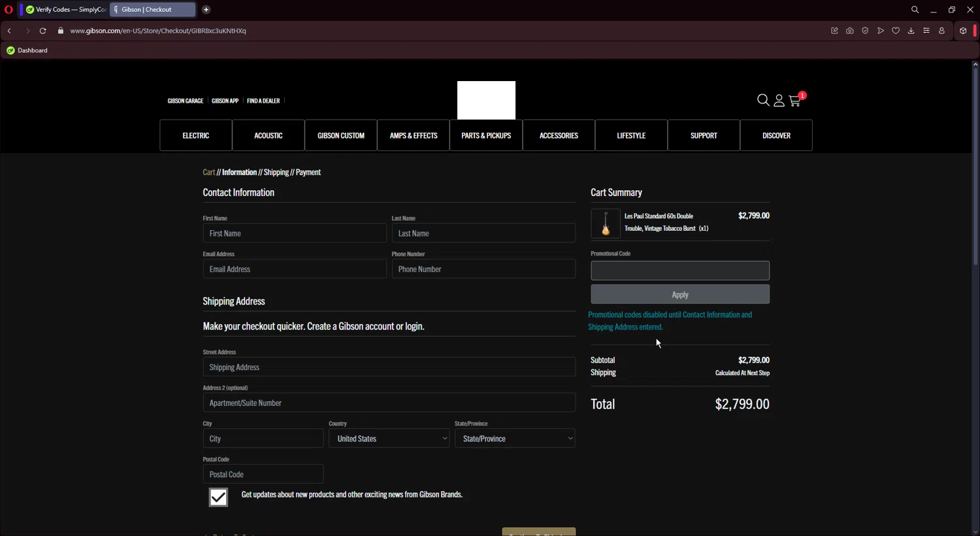Screen dimensions: 980x536
Task: Open the site search magnifier icon
Action: pyautogui.click(x=763, y=100)
